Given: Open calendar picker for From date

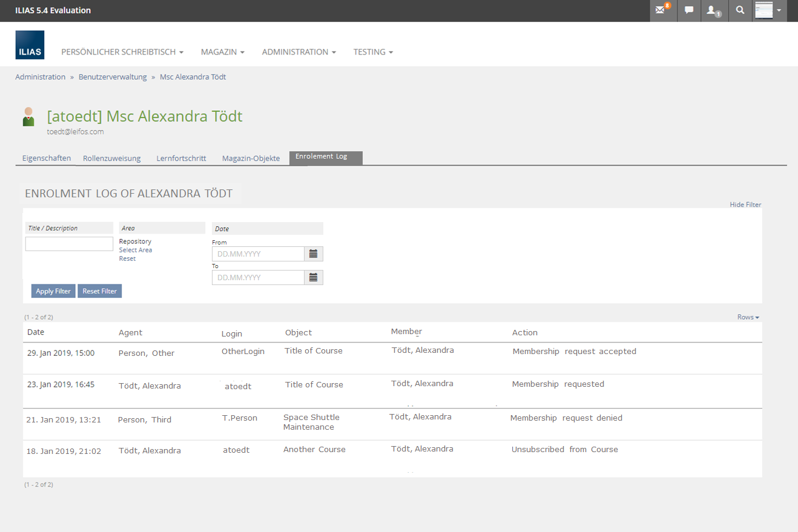Looking at the screenshot, I should point(313,254).
